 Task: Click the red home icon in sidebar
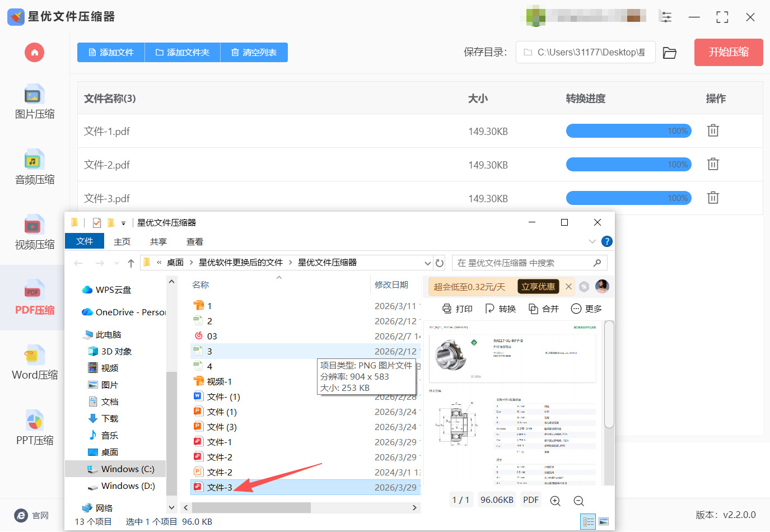tap(34, 53)
